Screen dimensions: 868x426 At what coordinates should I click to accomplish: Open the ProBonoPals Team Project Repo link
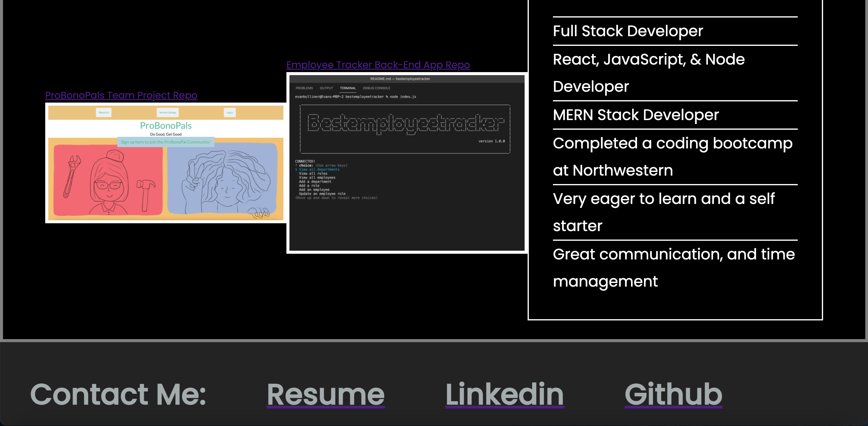coord(121,95)
